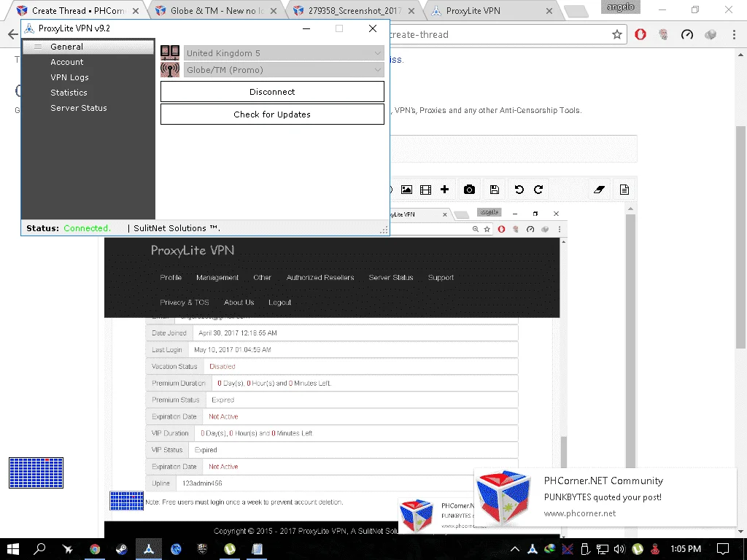747x560 pixels.
Task: Toggle BB code mode document icon
Action: (624, 190)
